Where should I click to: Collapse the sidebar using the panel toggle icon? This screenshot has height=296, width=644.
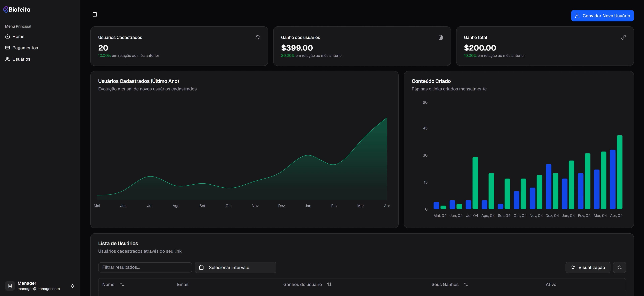tap(95, 14)
